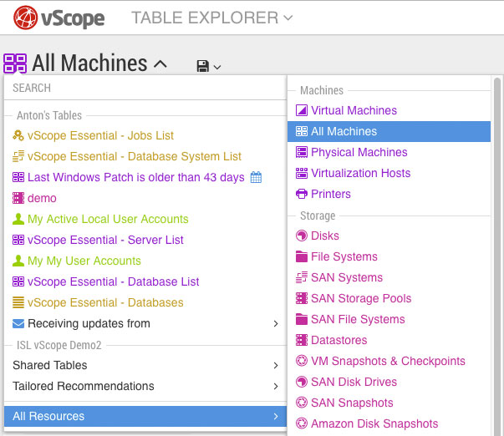504x436 pixels.
Task: Click grid icon beside Server List
Action: tap(18, 240)
